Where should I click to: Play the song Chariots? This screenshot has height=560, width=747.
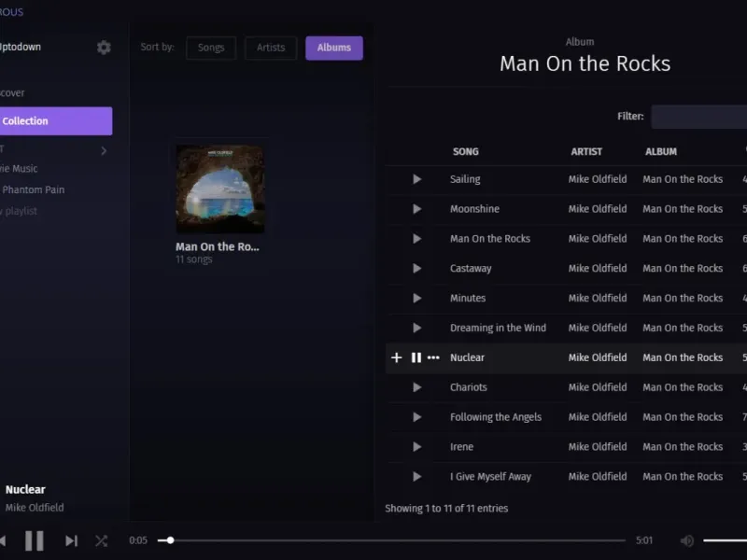[416, 387]
